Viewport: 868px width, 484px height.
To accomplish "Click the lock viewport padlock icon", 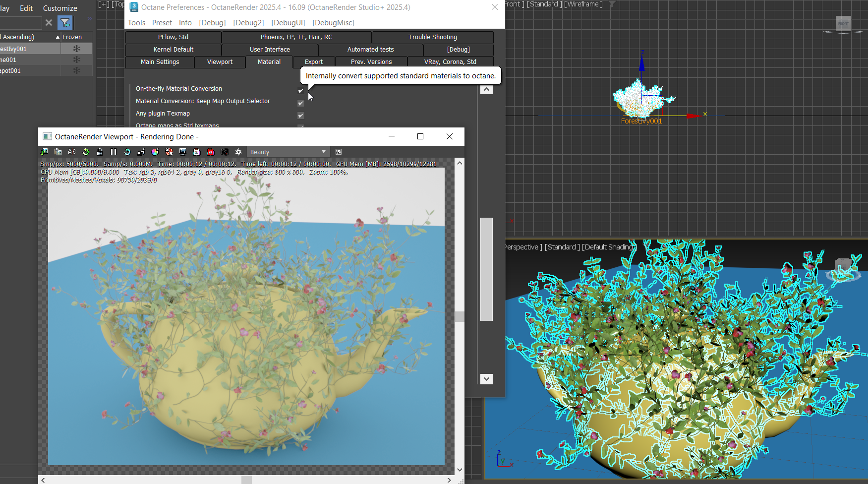I will pyautogui.click(x=100, y=152).
